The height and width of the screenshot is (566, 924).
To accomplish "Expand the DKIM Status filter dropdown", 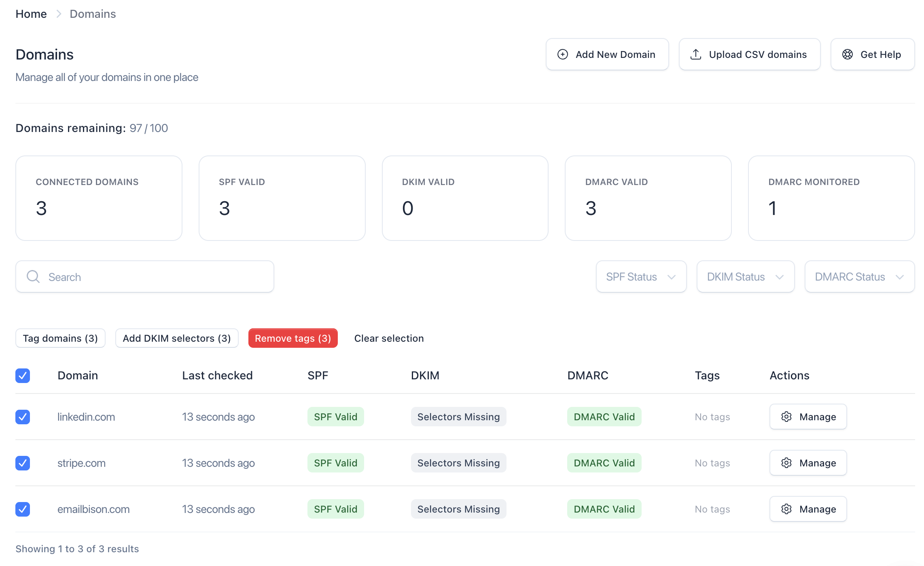I will point(745,277).
